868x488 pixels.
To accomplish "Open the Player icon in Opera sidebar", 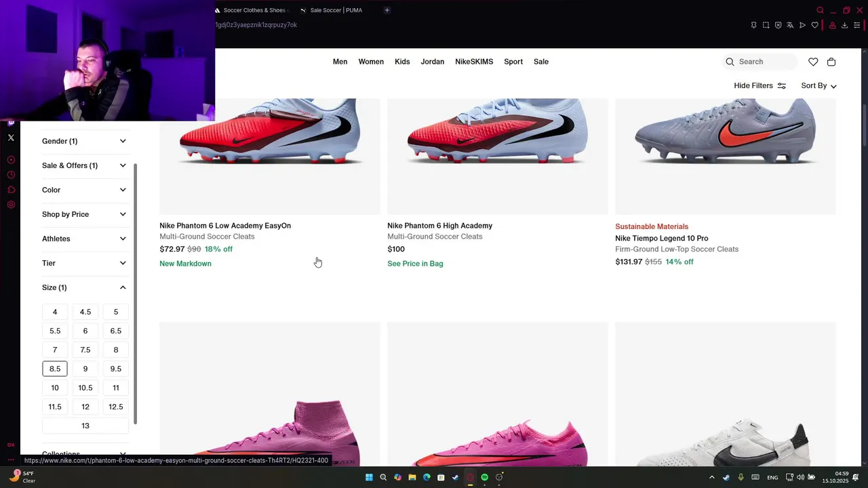I will click(11, 160).
